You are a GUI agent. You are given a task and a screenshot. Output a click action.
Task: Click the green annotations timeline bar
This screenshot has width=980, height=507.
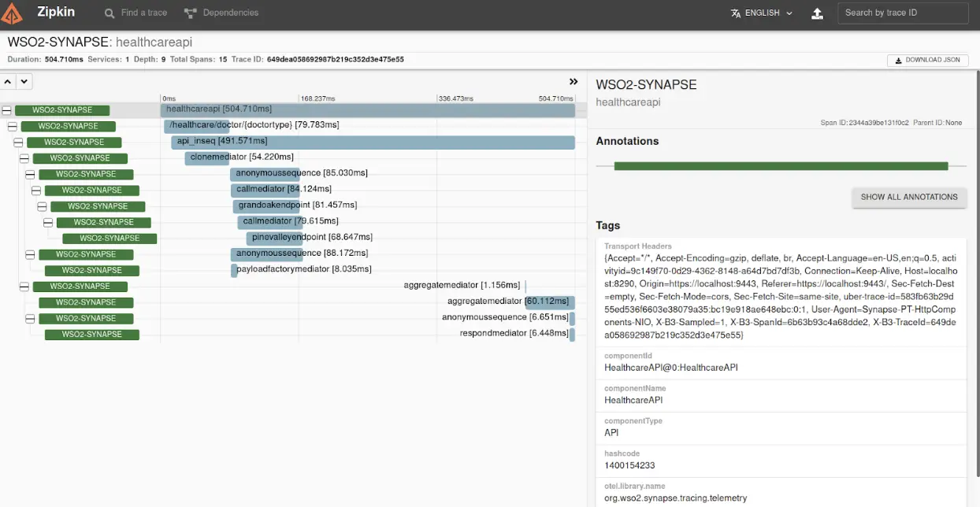coord(781,166)
